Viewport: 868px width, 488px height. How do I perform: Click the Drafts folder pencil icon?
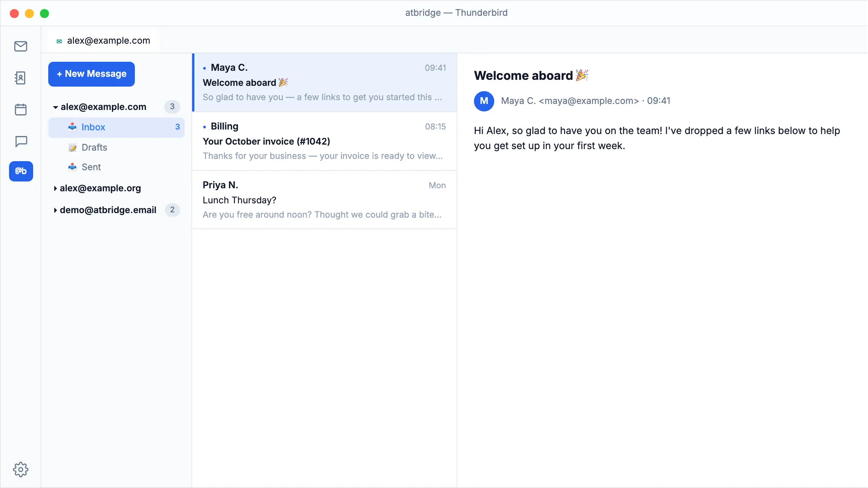[x=72, y=147]
